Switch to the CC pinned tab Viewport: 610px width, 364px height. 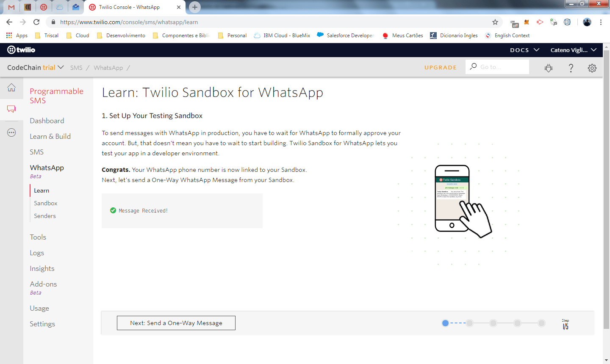(28, 7)
